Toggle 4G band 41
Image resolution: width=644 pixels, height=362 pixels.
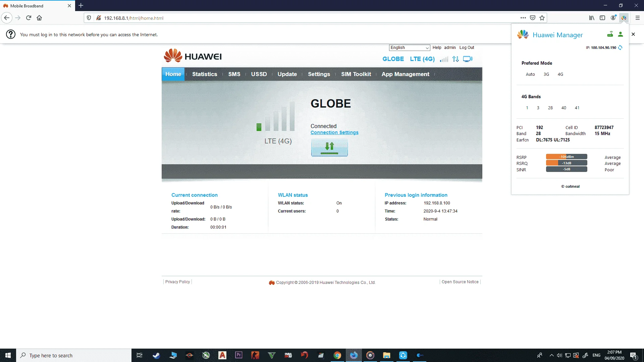pyautogui.click(x=577, y=108)
